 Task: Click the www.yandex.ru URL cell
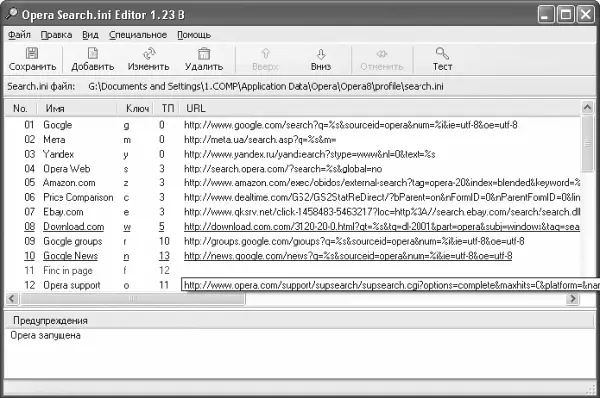click(310, 154)
